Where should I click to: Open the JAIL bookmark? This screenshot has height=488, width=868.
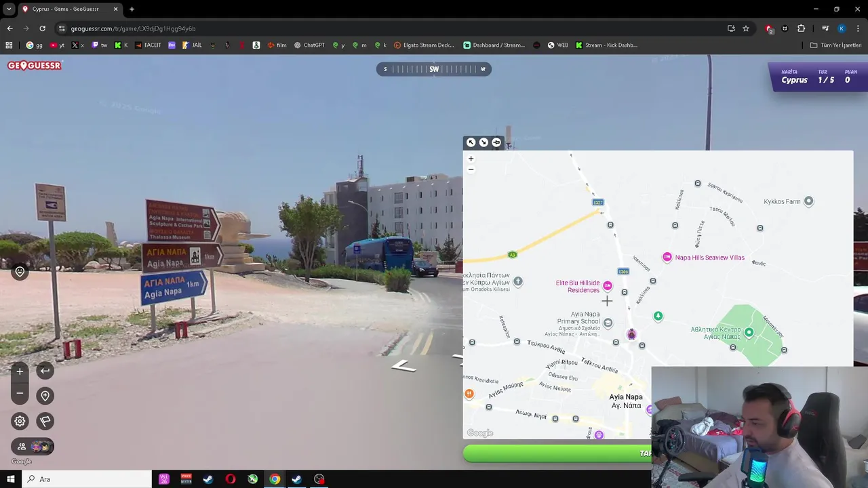point(192,45)
